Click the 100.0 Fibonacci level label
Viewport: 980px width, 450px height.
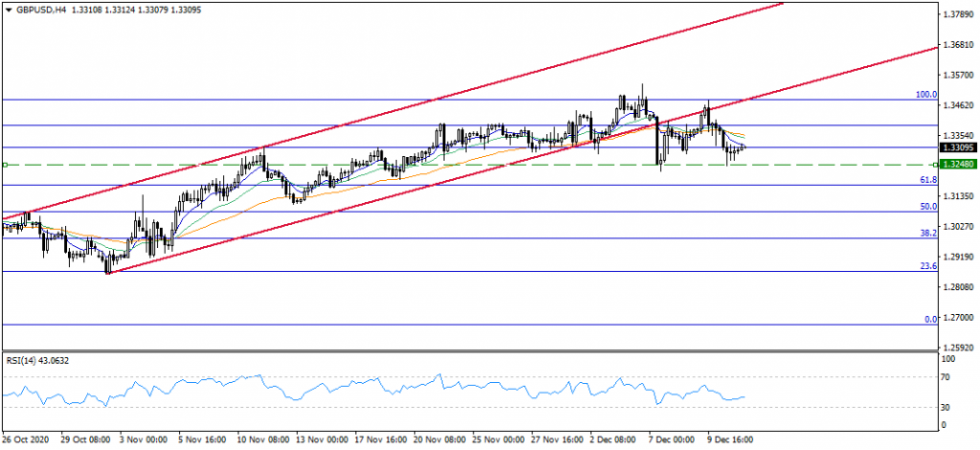[x=924, y=95]
